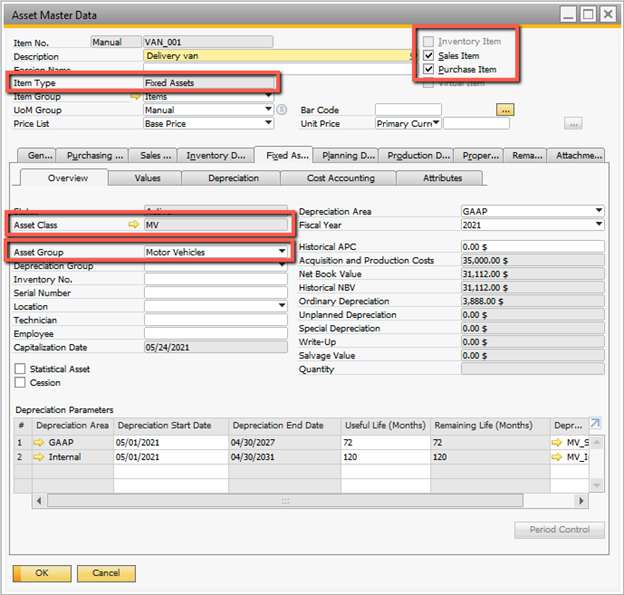624x595 pixels.
Task: Open the Internal row link arrow
Action: [x=39, y=457]
